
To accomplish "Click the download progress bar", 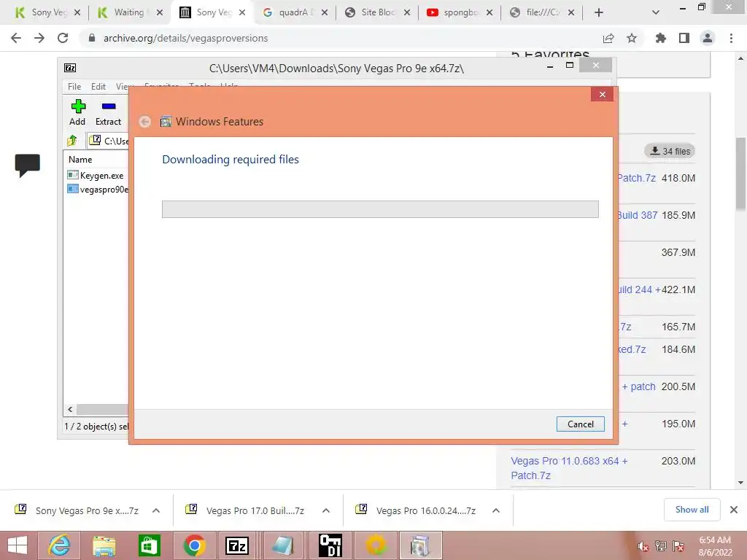I will [380, 209].
